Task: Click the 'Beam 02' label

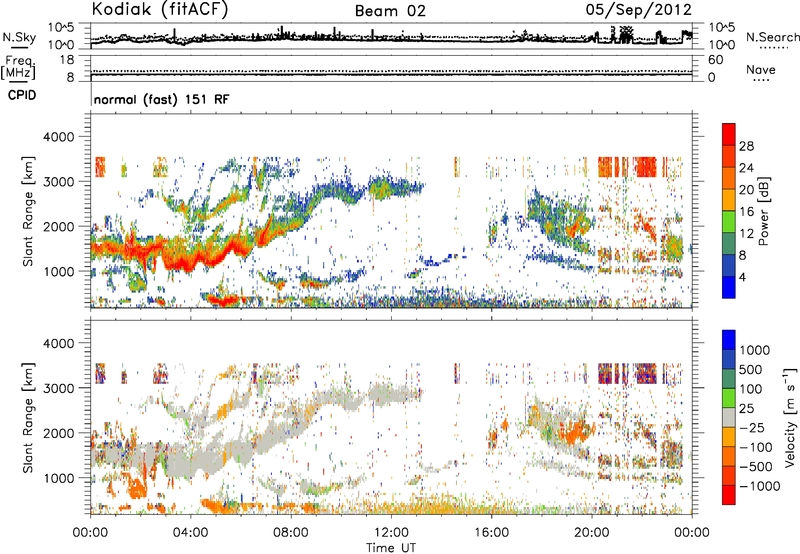Action: pyautogui.click(x=390, y=11)
